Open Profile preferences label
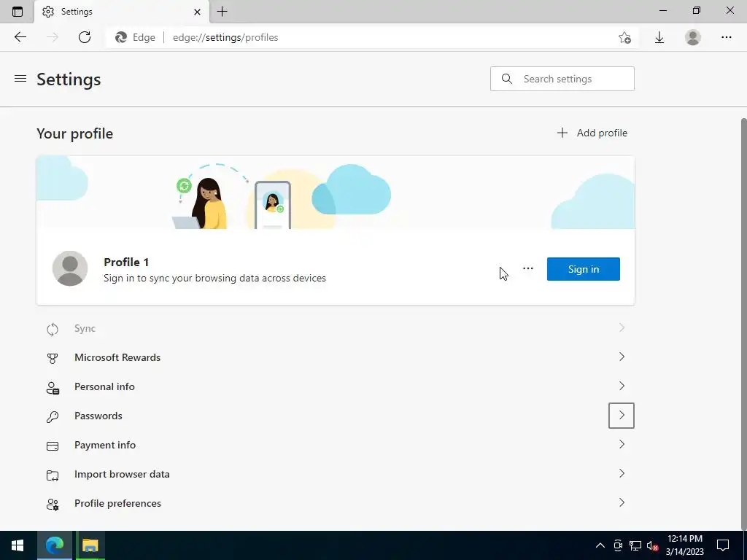747x560 pixels. tap(117, 503)
